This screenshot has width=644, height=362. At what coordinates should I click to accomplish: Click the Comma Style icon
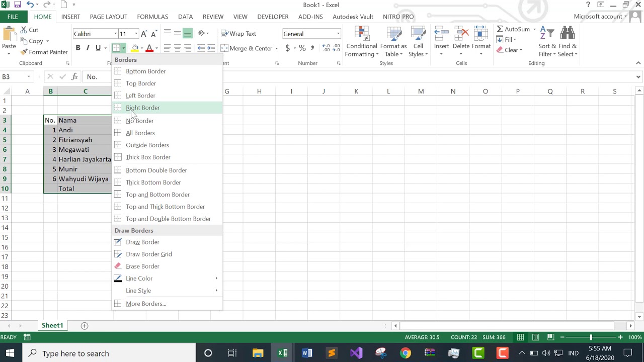[312, 48]
